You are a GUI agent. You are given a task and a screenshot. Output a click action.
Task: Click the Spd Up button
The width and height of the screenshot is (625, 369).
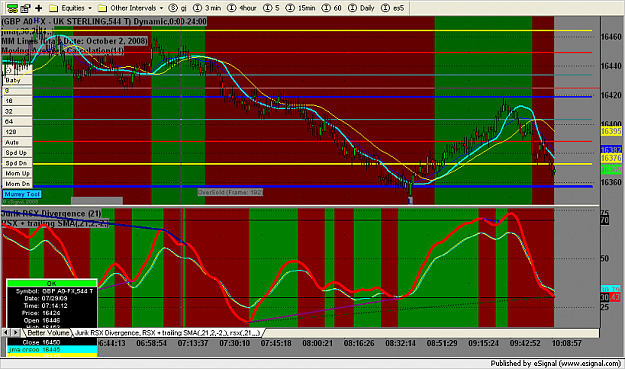18,153
